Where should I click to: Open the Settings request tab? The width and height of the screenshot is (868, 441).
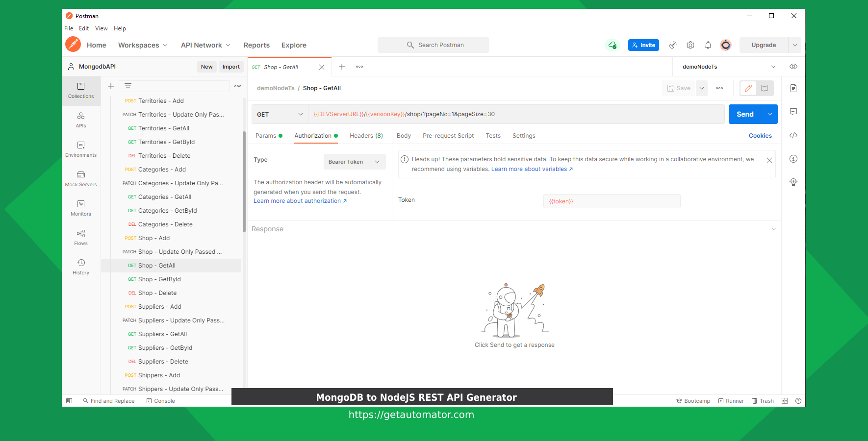point(524,136)
